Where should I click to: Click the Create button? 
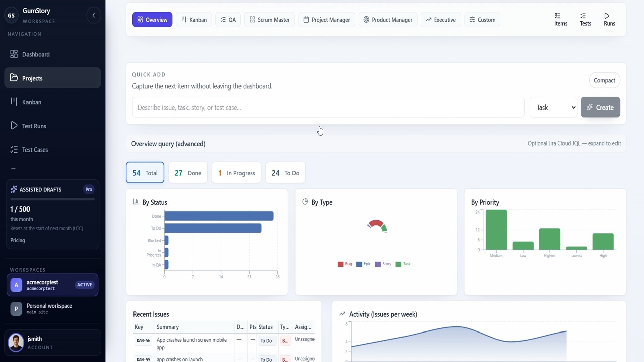[x=600, y=107]
